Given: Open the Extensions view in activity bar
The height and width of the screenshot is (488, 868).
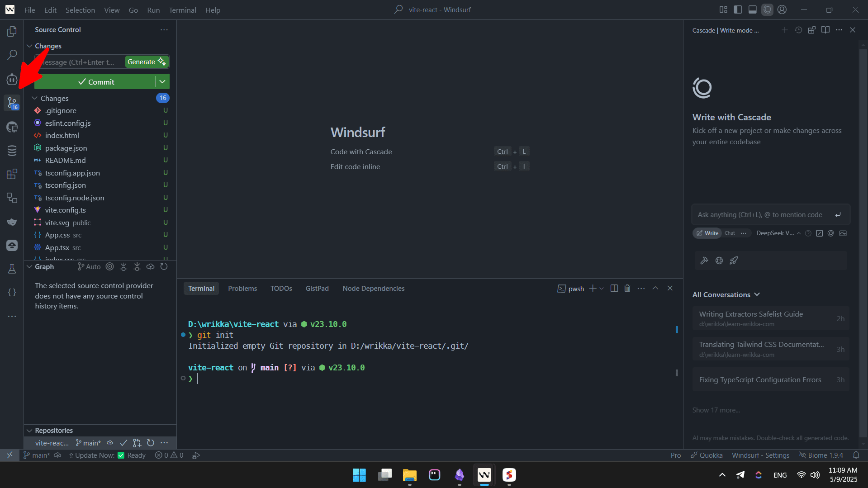Looking at the screenshot, I should [12, 174].
